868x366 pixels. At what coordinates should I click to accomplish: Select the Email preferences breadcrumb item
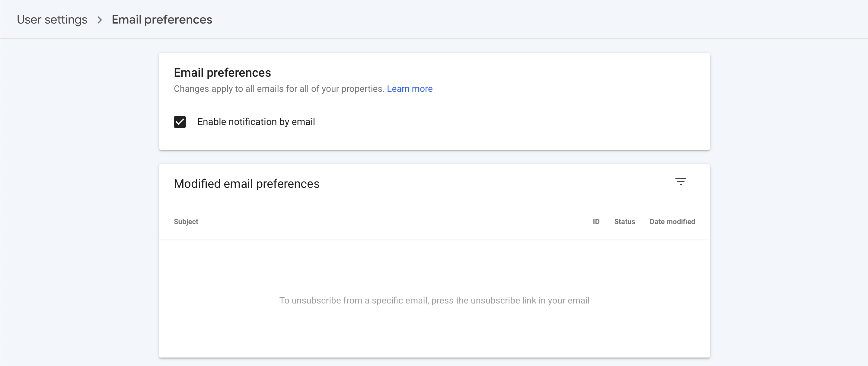pyautogui.click(x=162, y=20)
